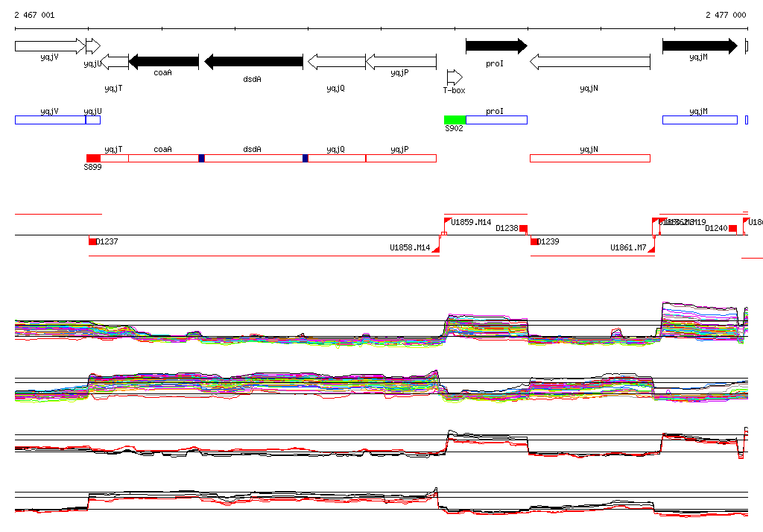Select the black yqjM gene arrow
Image resolution: width=763 pixels, height=532 pixels.
[x=700, y=46]
